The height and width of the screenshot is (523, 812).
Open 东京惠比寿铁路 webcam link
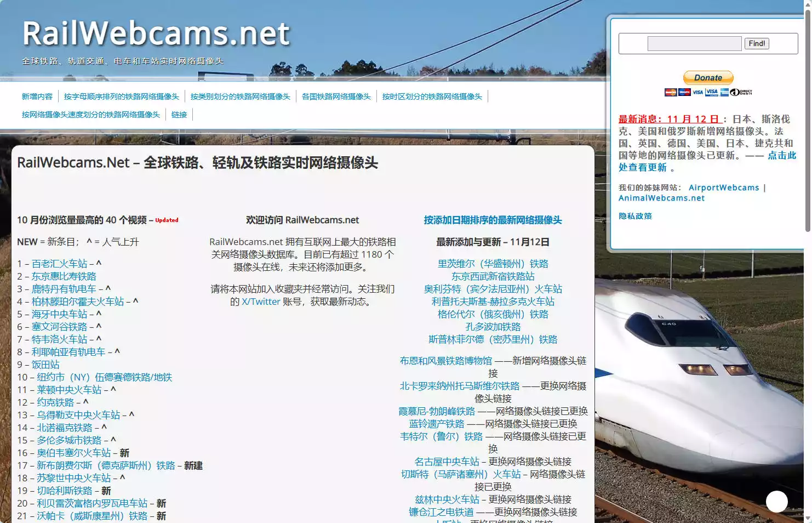coord(64,276)
